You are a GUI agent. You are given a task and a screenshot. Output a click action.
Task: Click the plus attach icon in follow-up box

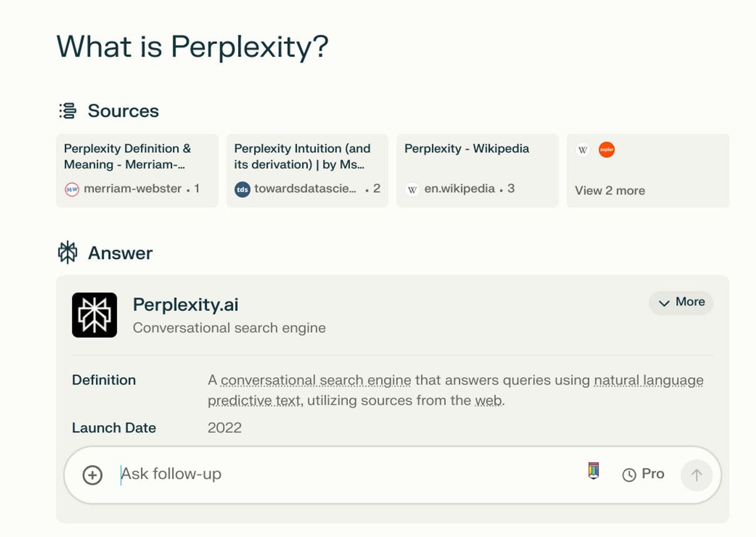[x=92, y=475]
